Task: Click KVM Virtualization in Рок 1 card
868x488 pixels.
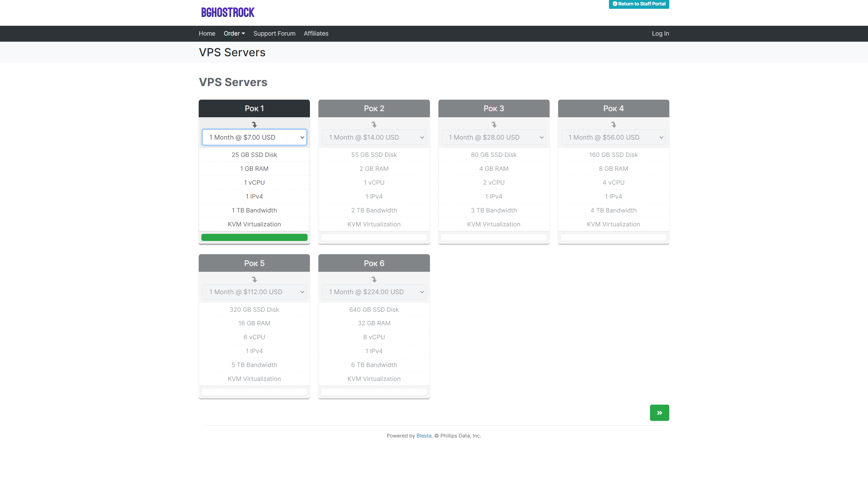Action: pyautogui.click(x=254, y=224)
